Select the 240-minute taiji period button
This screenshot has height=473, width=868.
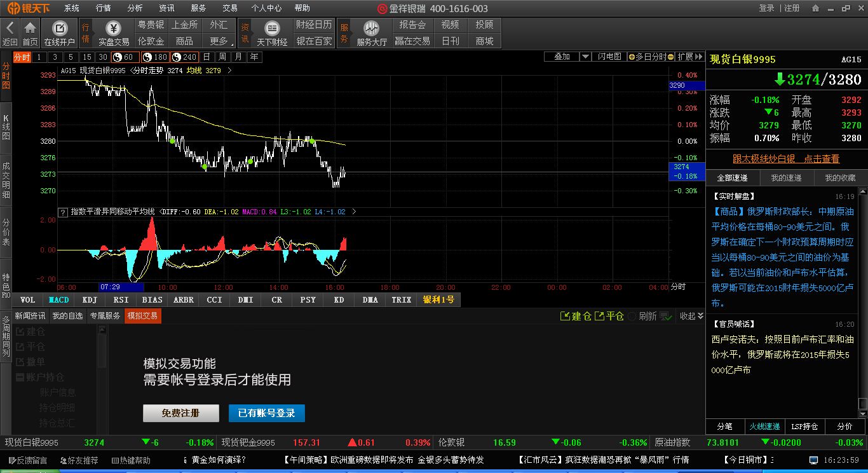pos(184,57)
